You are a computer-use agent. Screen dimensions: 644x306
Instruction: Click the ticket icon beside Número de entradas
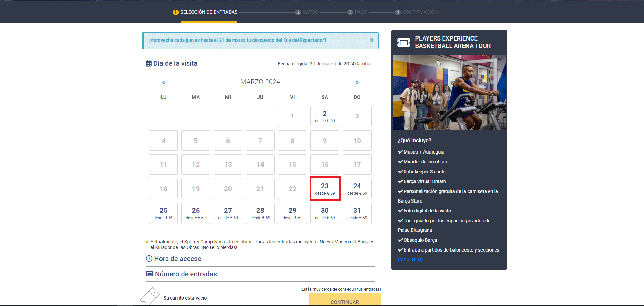pyautogui.click(x=149, y=274)
